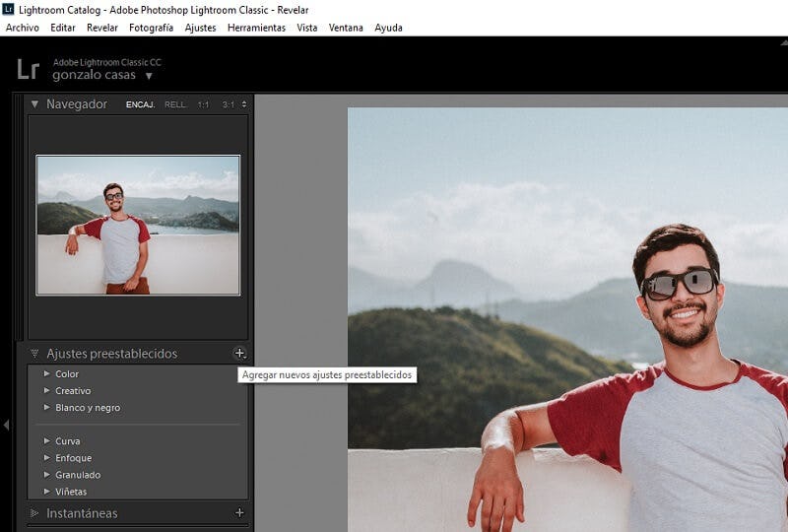Screen dimensions: 788x532
Task: Set navigator zoom to ENCAJ.
Action: click(140, 104)
